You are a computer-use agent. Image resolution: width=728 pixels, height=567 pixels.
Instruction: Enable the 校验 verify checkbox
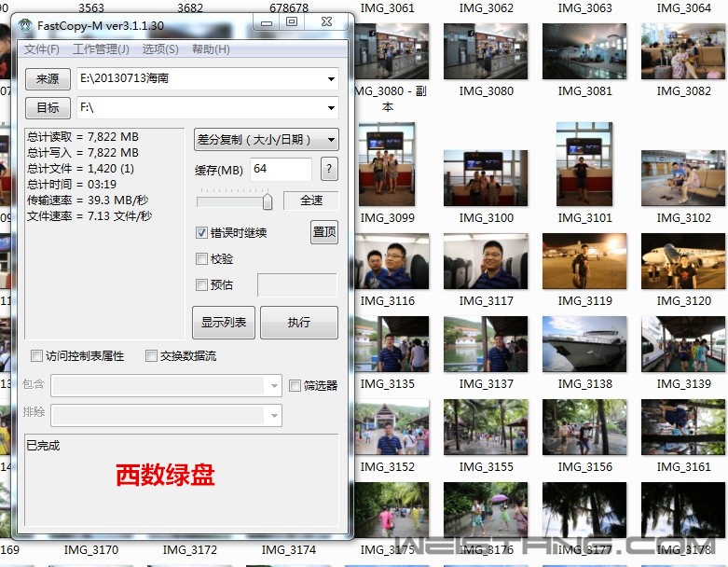[x=201, y=258]
